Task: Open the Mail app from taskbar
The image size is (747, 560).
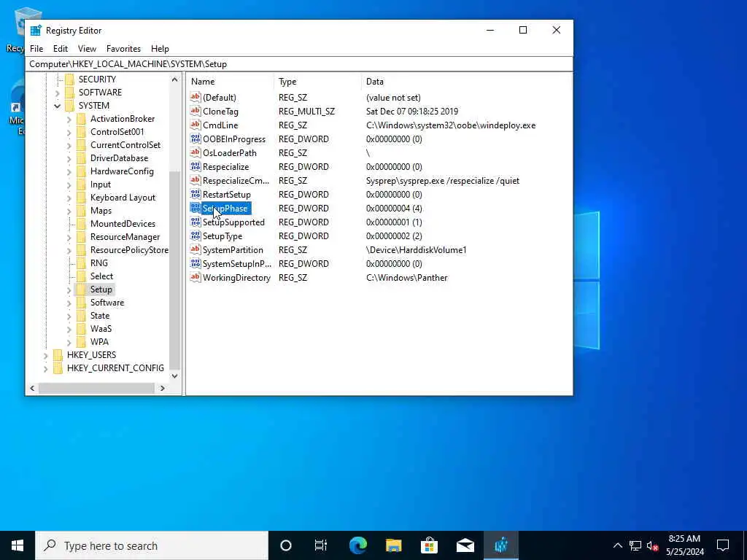Action: [x=465, y=545]
